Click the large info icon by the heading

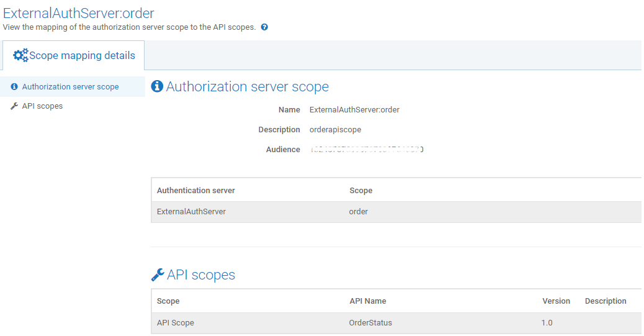point(158,86)
